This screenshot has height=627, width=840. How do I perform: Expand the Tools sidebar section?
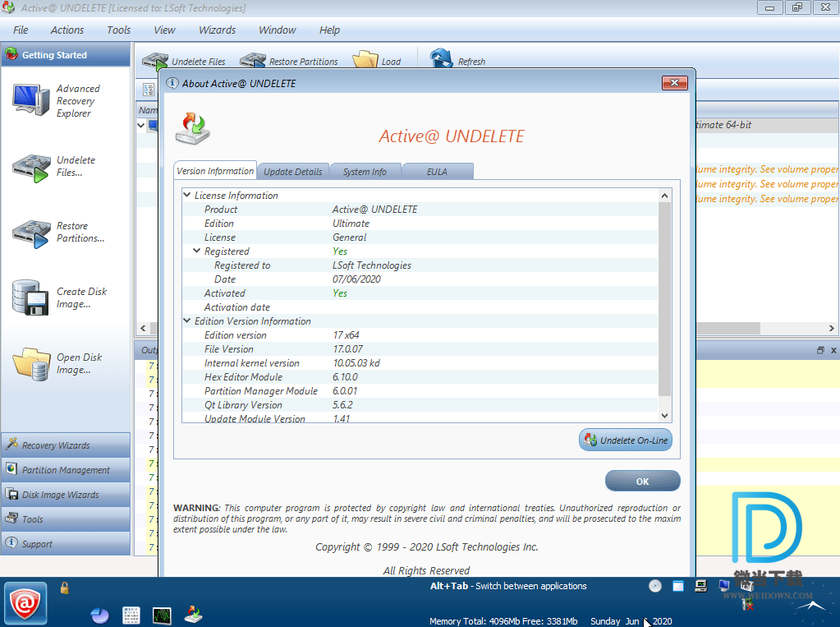[x=66, y=519]
